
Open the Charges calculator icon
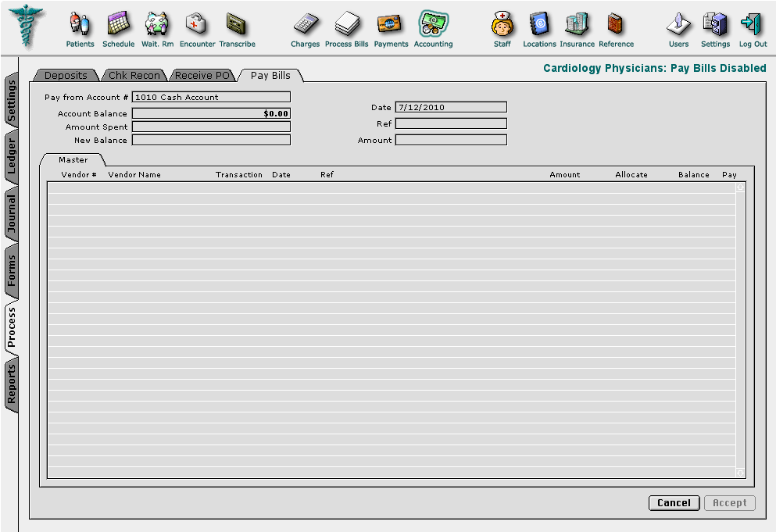point(306,23)
